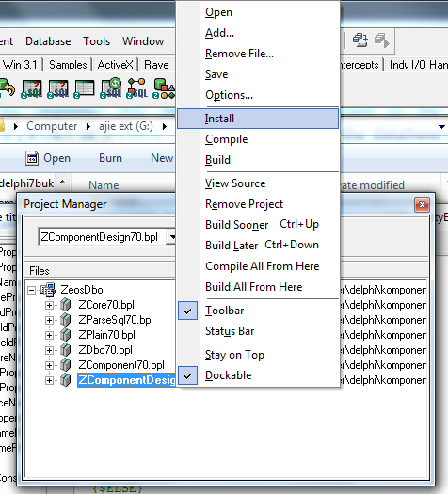Open the ZComponentDesign70.bpl project dropdown

click(x=171, y=237)
